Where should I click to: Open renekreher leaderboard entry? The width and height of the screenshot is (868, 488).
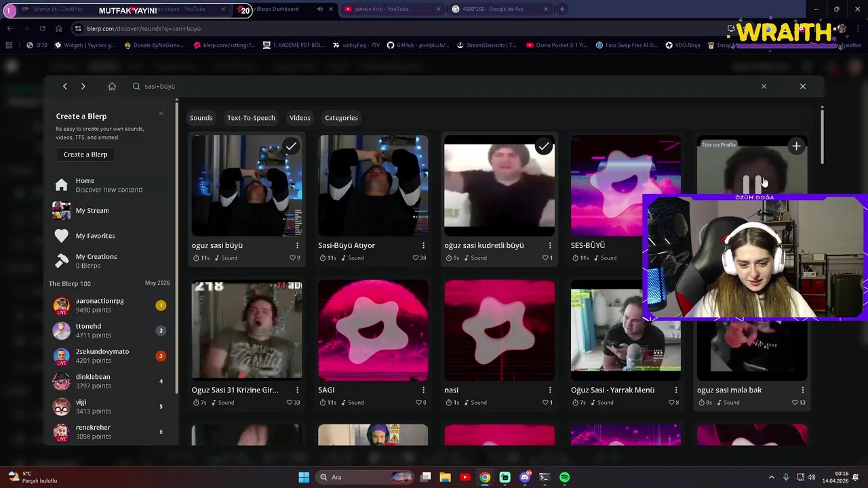(111, 432)
